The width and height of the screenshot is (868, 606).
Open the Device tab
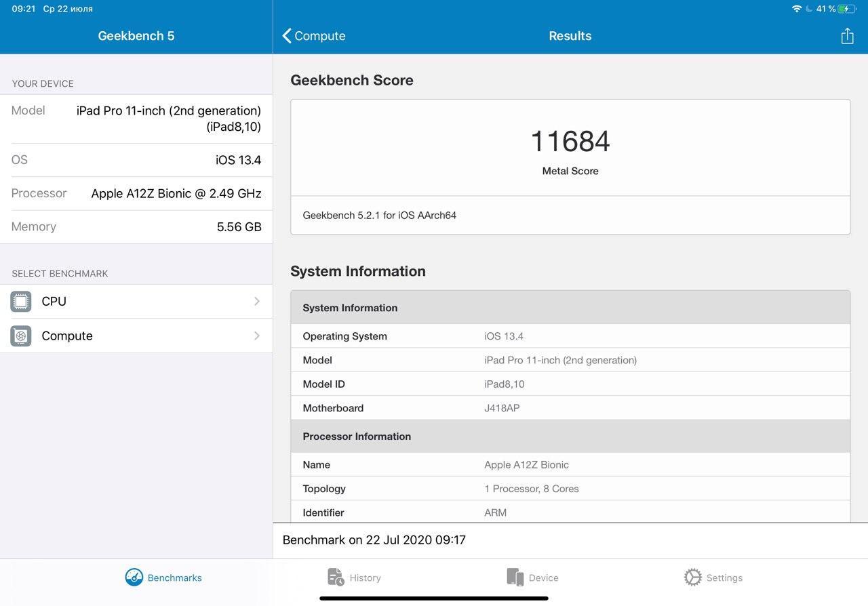pyautogui.click(x=533, y=578)
